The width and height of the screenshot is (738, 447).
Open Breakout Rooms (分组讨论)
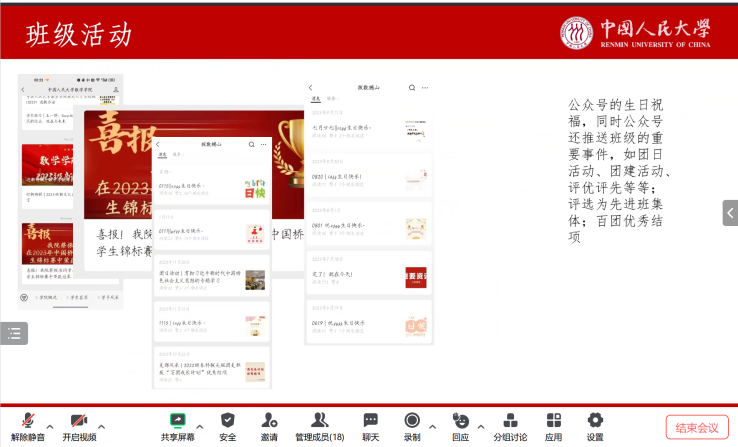click(x=510, y=421)
